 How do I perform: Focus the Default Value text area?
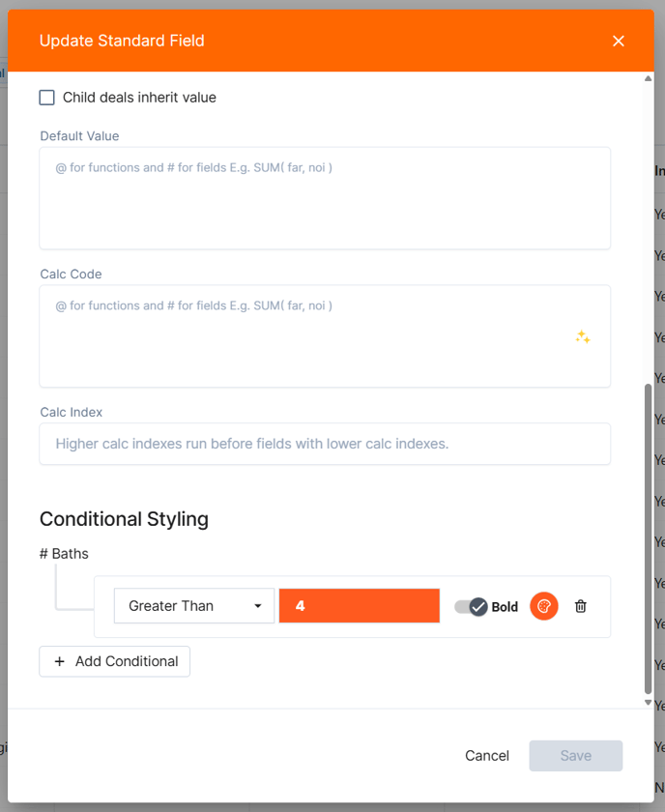click(325, 198)
